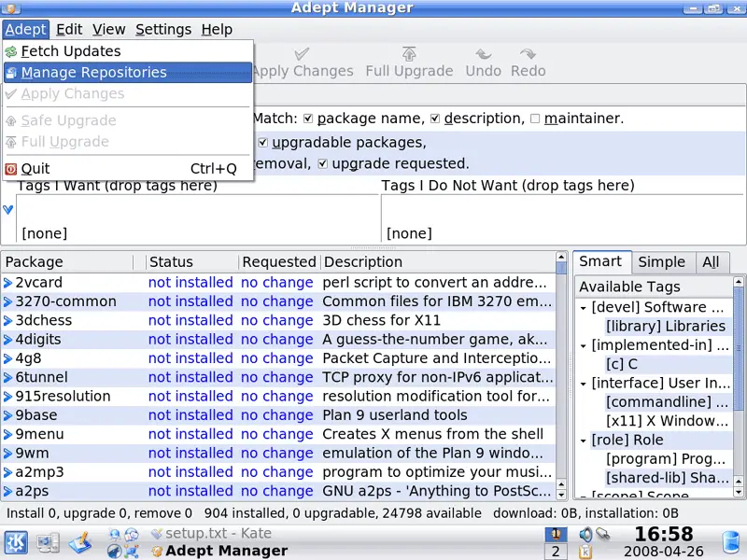Click the 4g8 package name
The image size is (747, 560).
coord(28,358)
